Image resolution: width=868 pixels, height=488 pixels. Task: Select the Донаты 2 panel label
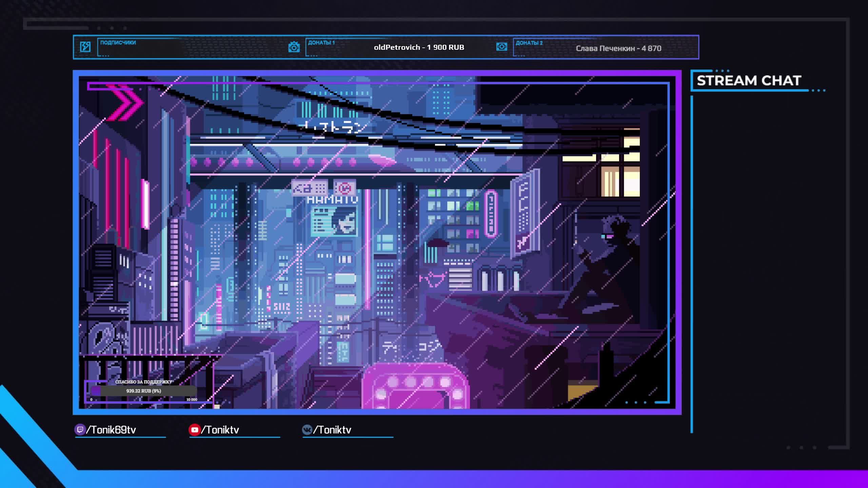pos(529,43)
